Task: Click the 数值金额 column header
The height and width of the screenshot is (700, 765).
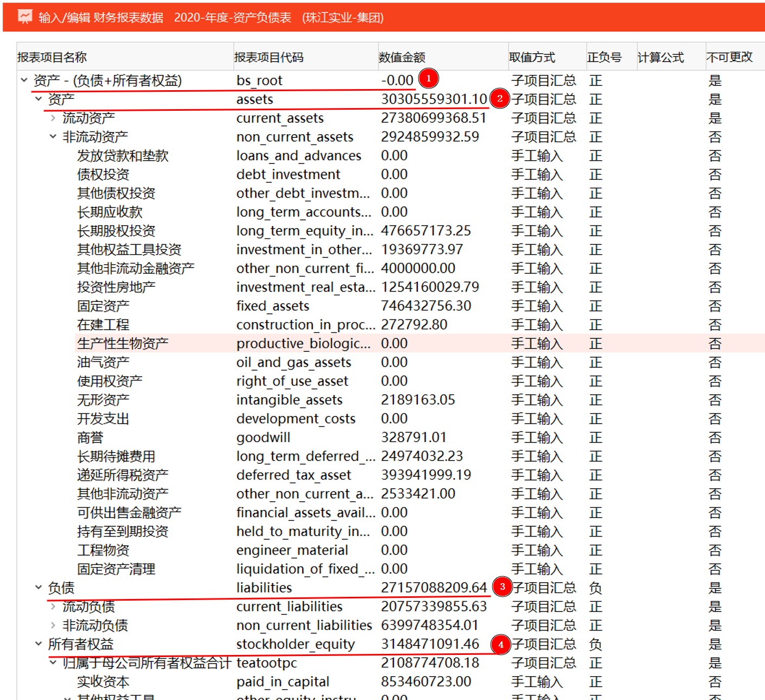Action: tap(443, 57)
